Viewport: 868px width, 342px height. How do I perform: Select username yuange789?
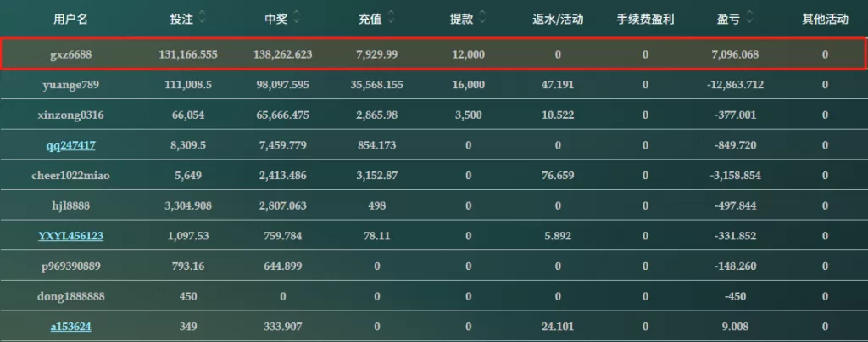tap(70, 85)
